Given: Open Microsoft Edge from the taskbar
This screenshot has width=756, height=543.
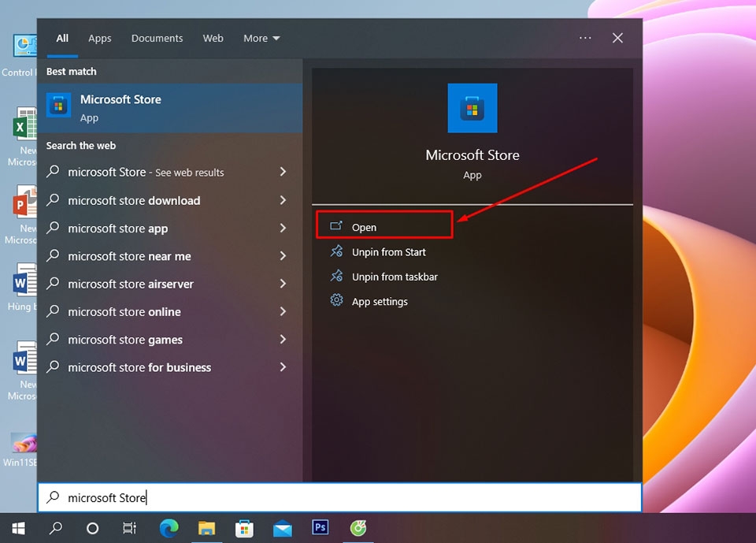Looking at the screenshot, I should click(169, 528).
